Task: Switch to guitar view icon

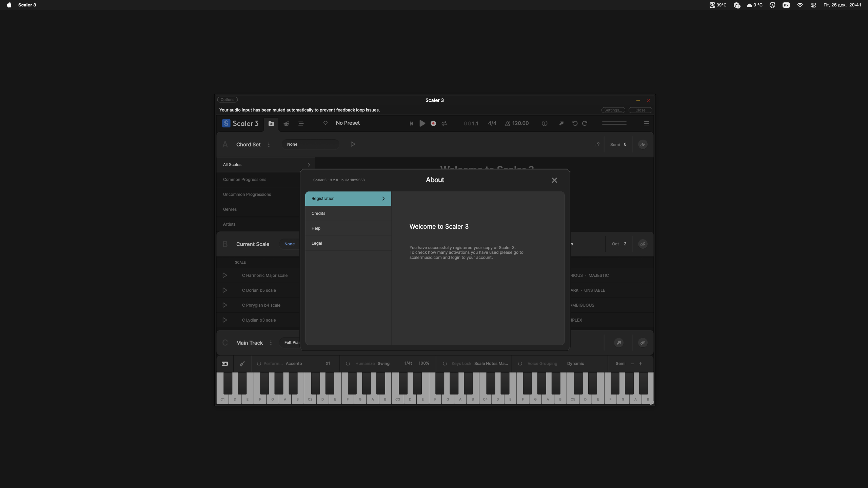Action: 242,364
